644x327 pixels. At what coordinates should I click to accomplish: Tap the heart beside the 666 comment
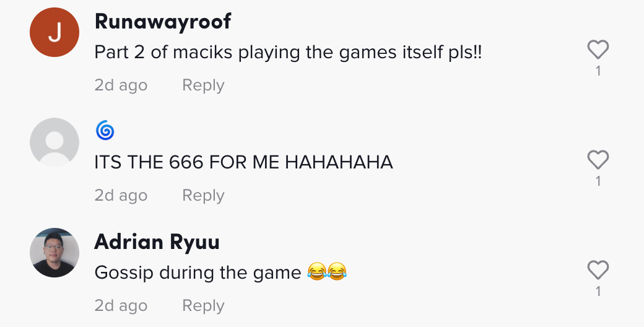[598, 159]
